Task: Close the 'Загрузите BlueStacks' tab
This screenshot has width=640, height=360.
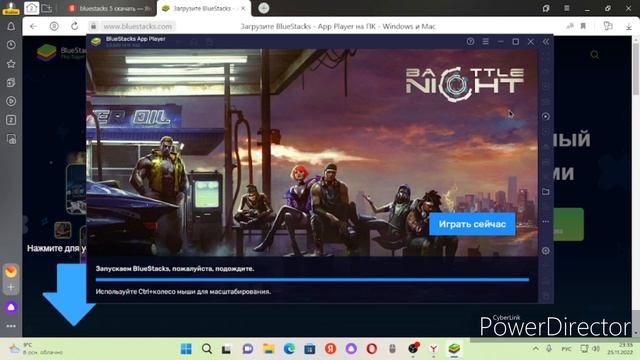Action: click(x=243, y=8)
